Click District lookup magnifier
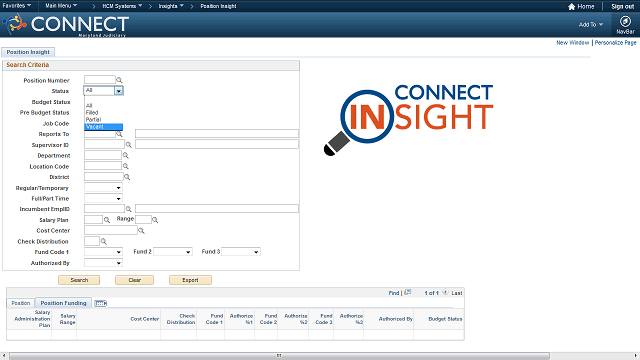Viewport: 640px width, 360px height. pyautogui.click(x=127, y=177)
